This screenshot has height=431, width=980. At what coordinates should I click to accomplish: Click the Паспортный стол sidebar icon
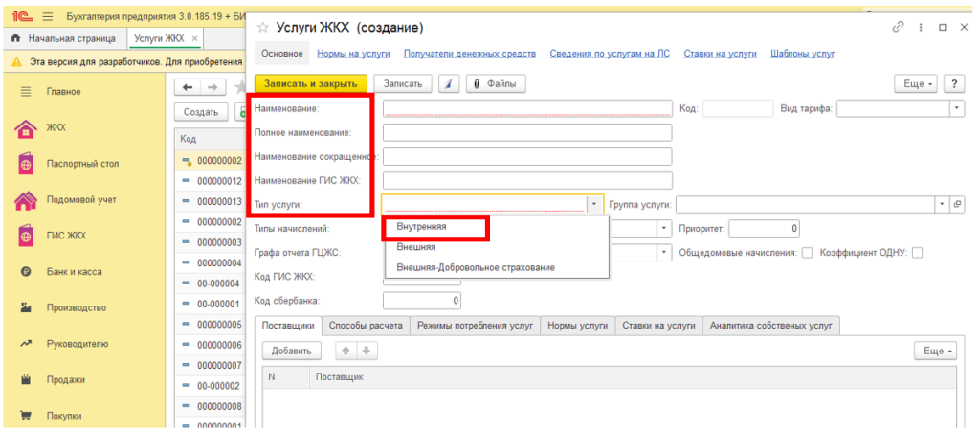click(27, 165)
